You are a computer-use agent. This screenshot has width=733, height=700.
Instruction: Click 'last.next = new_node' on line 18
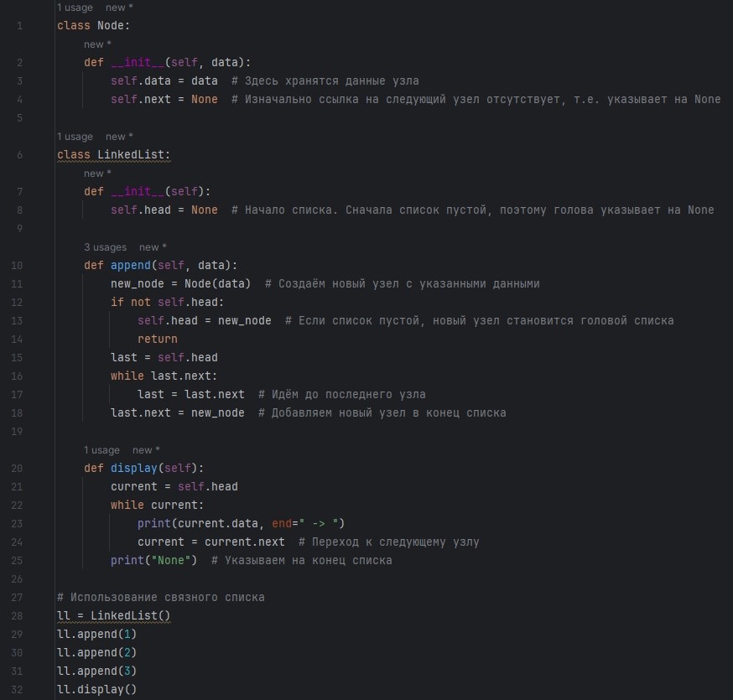178,413
